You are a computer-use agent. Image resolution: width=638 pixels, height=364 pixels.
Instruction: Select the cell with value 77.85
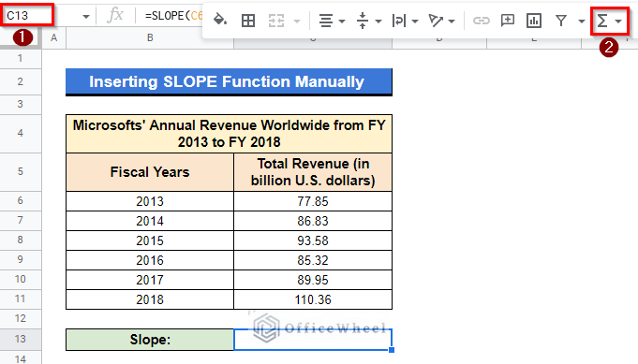point(313,201)
